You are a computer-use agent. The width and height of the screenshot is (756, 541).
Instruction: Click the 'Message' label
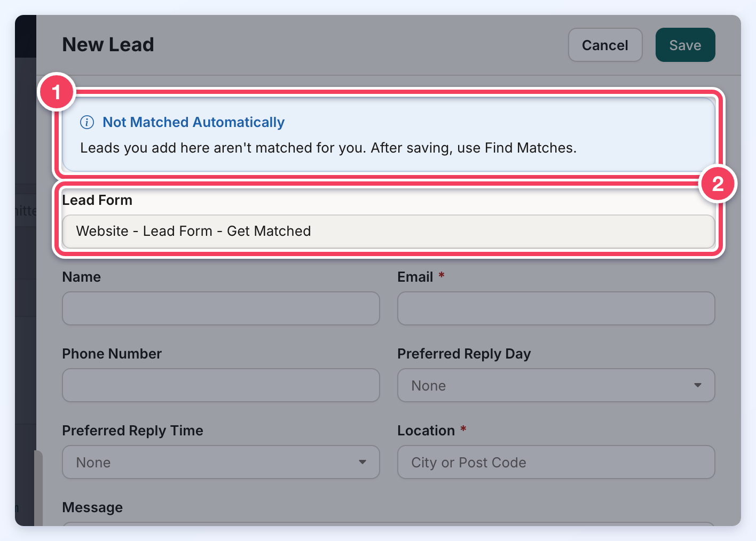[x=92, y=507]
